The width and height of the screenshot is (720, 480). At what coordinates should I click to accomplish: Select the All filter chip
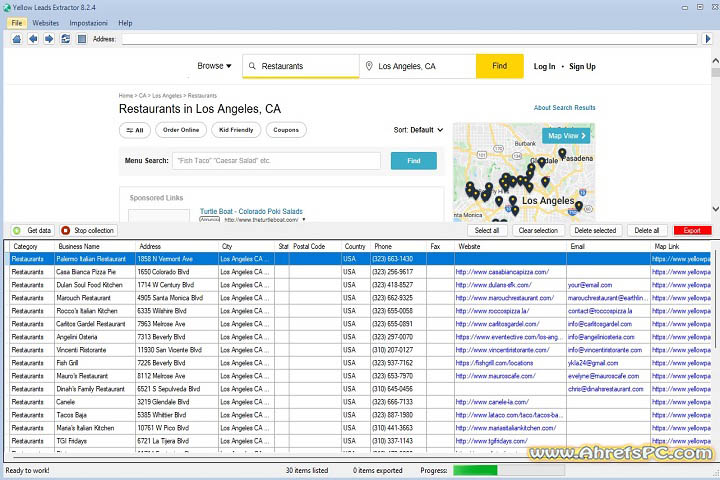pos(135,130)
